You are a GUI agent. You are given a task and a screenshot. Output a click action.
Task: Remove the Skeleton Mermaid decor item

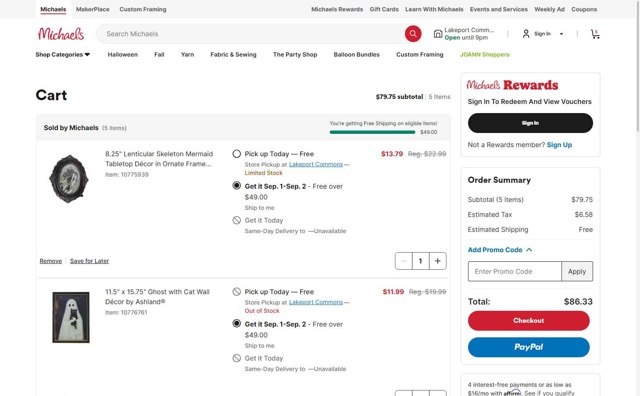click(x=51, y=261)
